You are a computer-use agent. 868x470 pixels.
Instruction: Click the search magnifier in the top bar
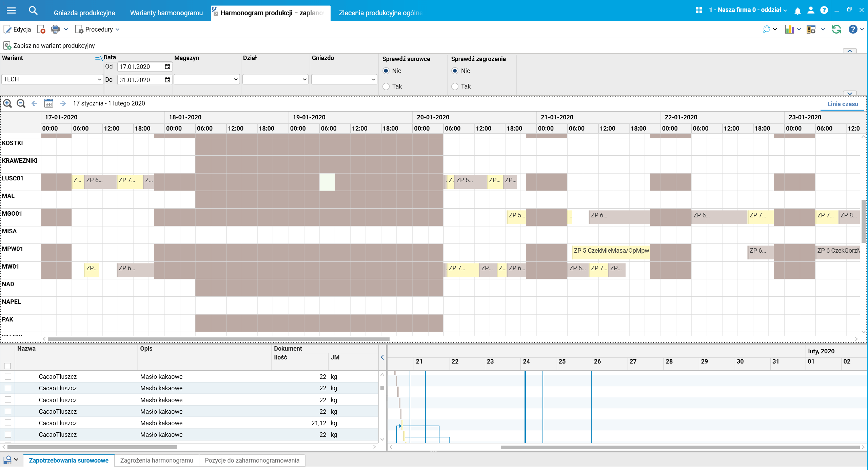pyautogui.click(x=33, y=11)
